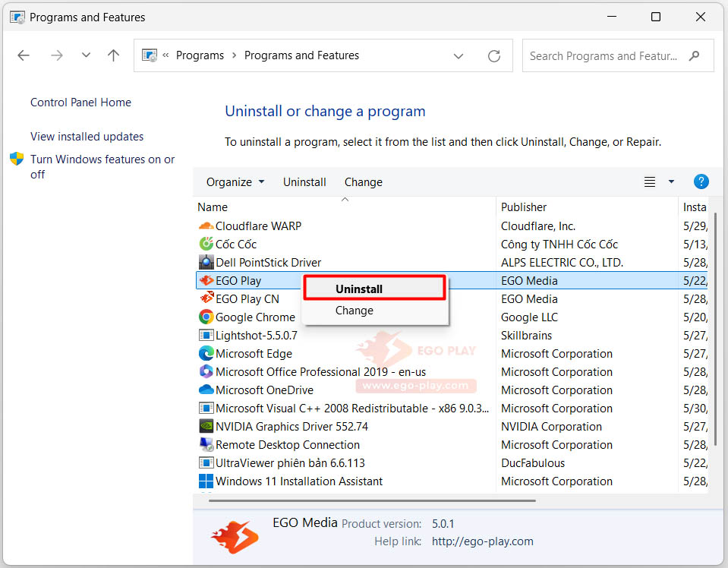Click the Microsoft Edge icon
Image resolution: width=728 pixels, height=568 pixels.
(206, 353)
